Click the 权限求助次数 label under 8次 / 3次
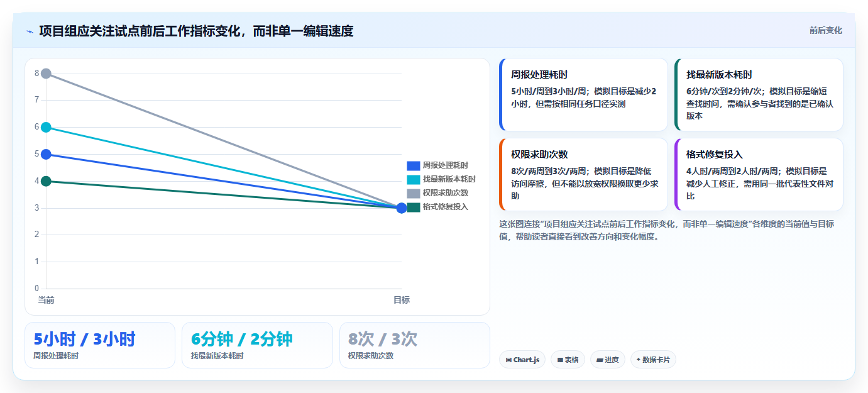 [x=371, y=356]
